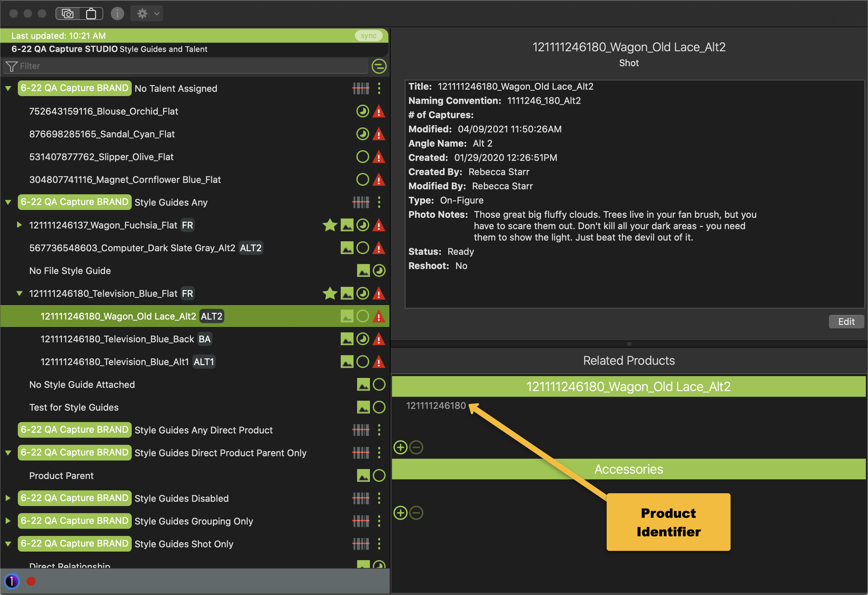The height and width of the screenshot is (595, 868).
Task: Expand the Style Guides Disabled group
Action: pos(8,498)
